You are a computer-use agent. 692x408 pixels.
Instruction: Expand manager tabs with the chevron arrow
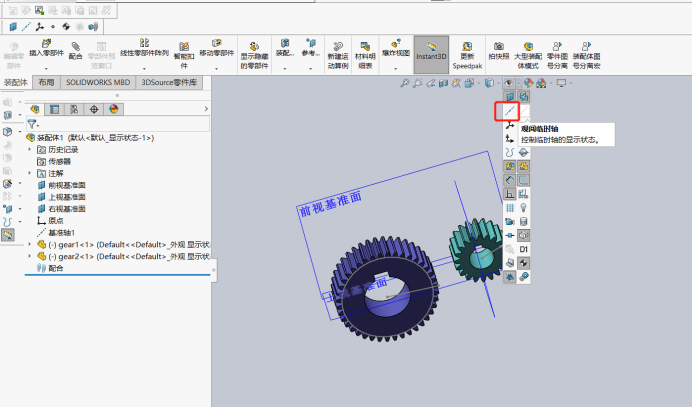206,109
